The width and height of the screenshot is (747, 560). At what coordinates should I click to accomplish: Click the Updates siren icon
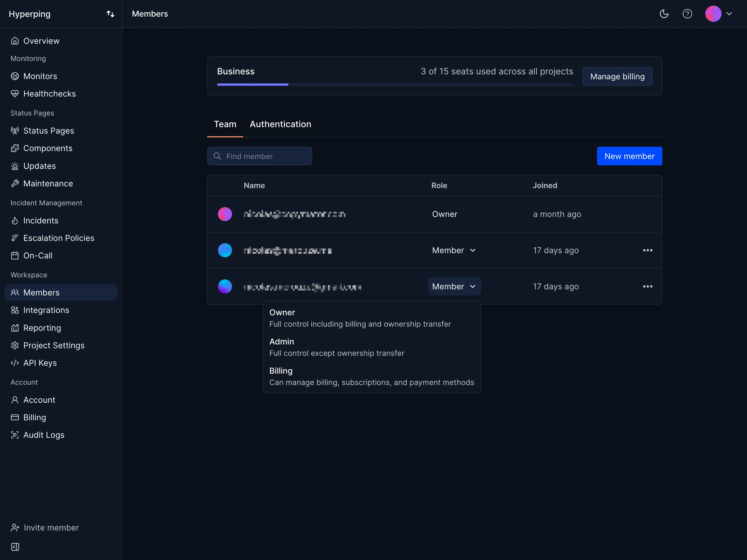pyautogui.click(x=15, y=166)
